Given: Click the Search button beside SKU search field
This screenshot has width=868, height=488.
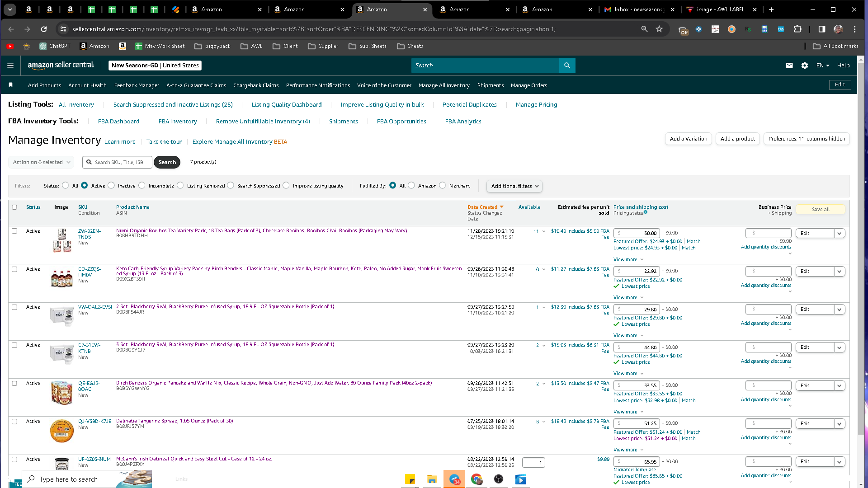Looking at the screenshot, I should pos(167,162).
